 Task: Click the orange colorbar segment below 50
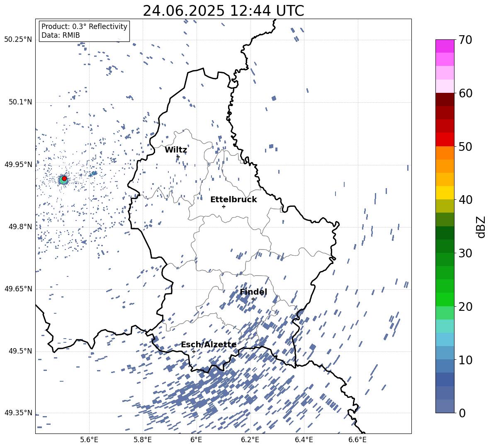coord(445,153)
